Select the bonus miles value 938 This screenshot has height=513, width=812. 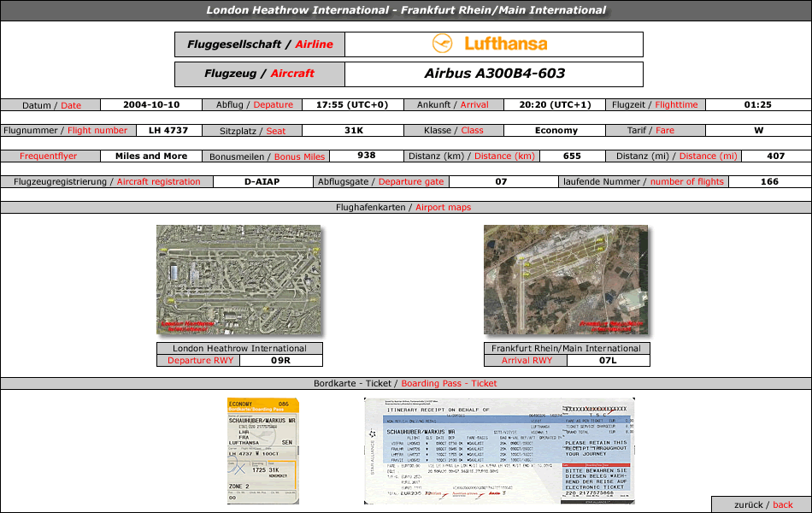[x=366, y=156]
